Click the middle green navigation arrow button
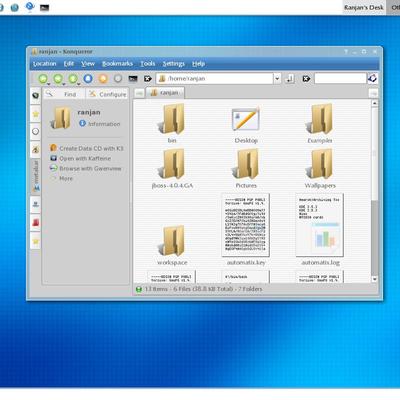This screenshot has height=400, width=400. [x=58, y=79]
